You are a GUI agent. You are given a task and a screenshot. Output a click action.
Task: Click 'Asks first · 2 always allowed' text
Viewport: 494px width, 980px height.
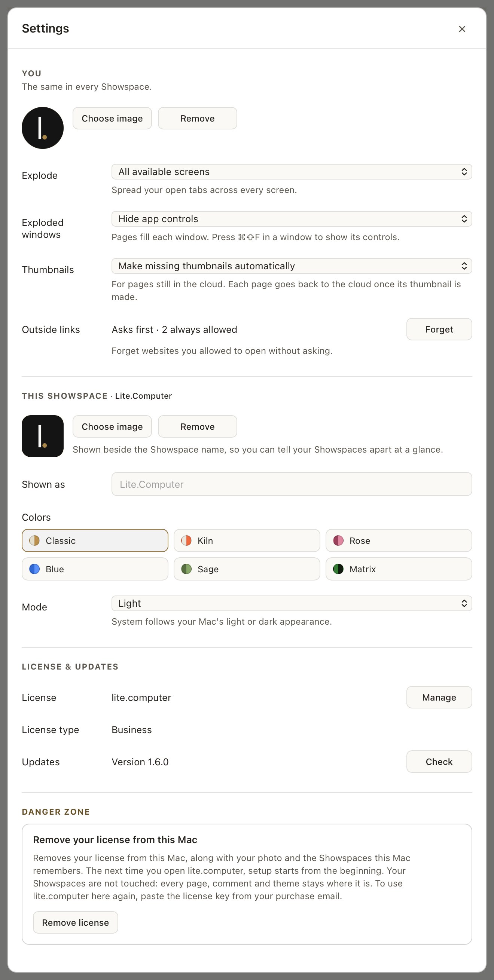[x=174, y=330]
